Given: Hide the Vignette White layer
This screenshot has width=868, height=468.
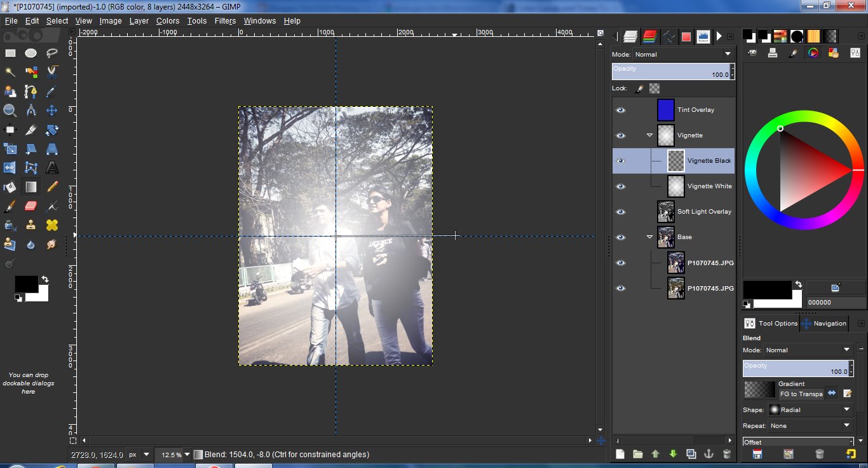Looking at the screenshot, I should click(621, 186).
